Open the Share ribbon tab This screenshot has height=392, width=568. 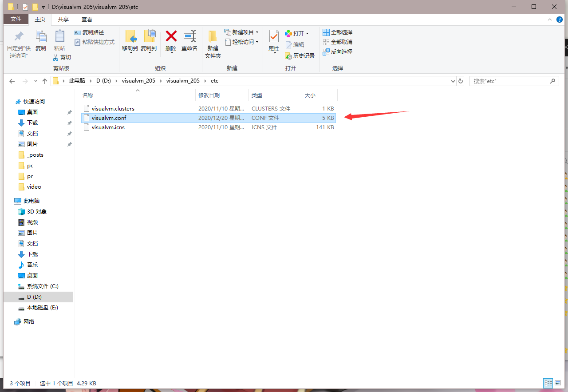[x=63, y=19]
